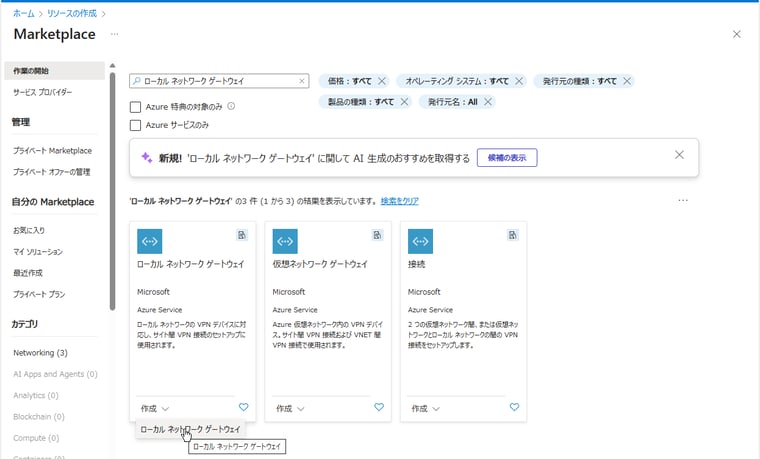Image resolution: width=760 pixels, height=459 pixels.
Task: Expand 作成 dropdown on 接続 card
Action: pos(426,409)
